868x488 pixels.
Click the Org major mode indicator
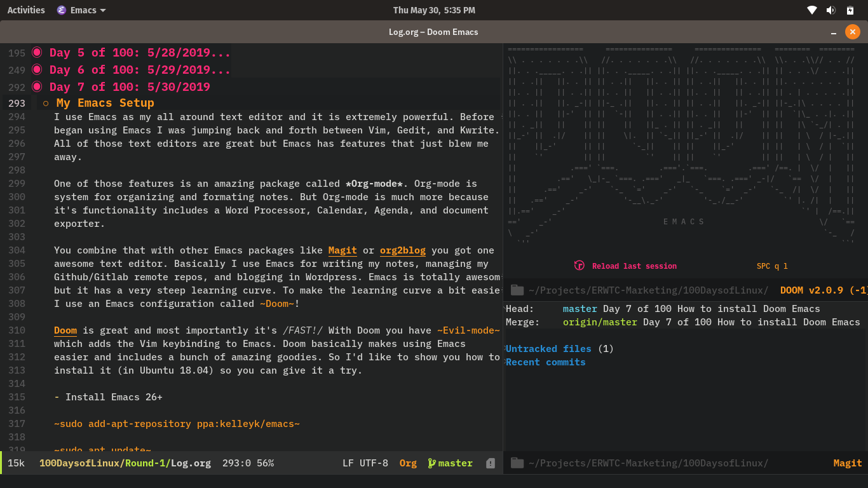pos(408,463)
